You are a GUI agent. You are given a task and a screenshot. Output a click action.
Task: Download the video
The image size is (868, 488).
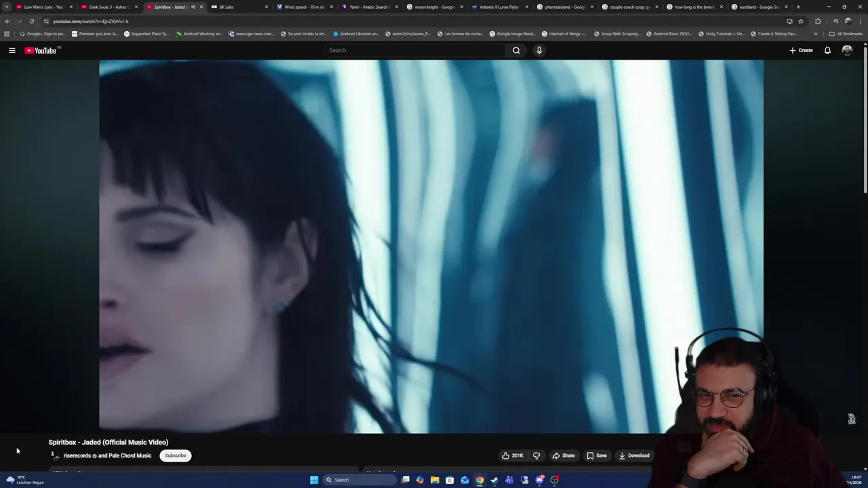pyautogui.click(x=634, y=455)
